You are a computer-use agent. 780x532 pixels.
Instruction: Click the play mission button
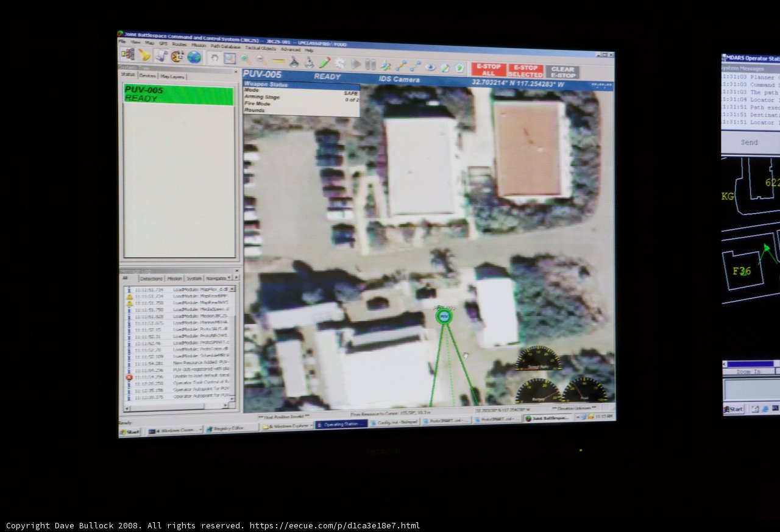tap(355, 64)
